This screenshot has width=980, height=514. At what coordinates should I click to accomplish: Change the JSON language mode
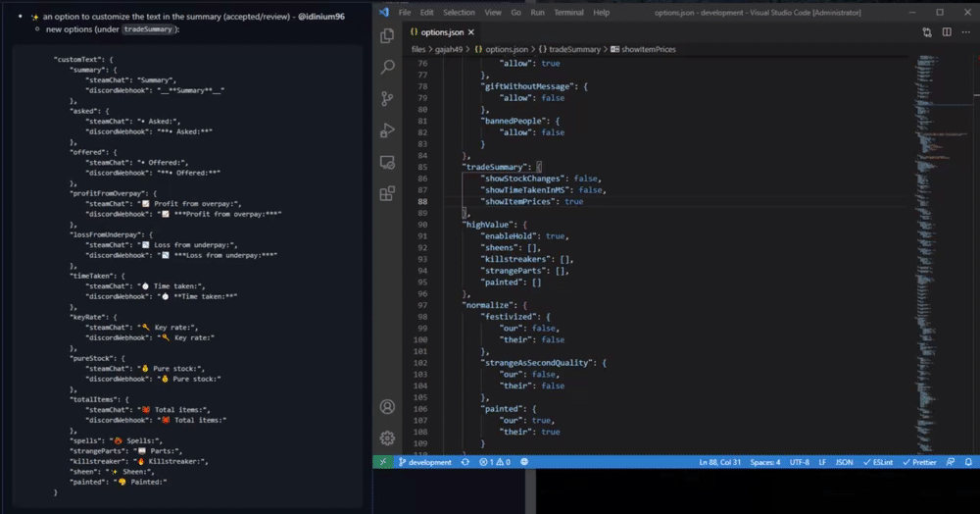tap(845, 462)
